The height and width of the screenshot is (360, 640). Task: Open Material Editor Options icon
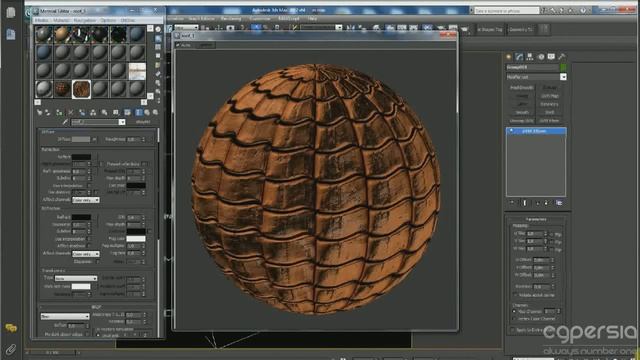(158, 83)
